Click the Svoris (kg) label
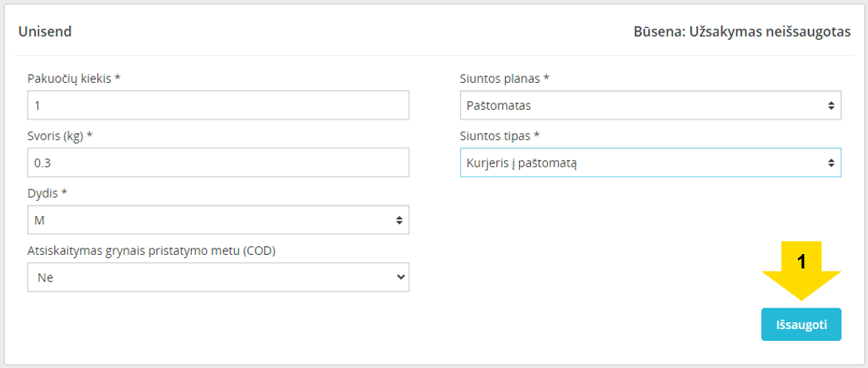The image size is (868, 368). pos(60,136)
